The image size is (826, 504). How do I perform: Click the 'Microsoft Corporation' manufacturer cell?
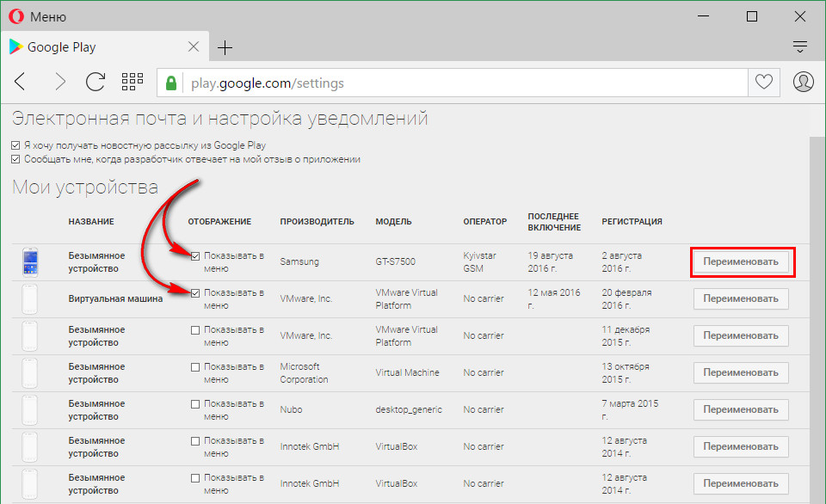click(x=304, y=372)
